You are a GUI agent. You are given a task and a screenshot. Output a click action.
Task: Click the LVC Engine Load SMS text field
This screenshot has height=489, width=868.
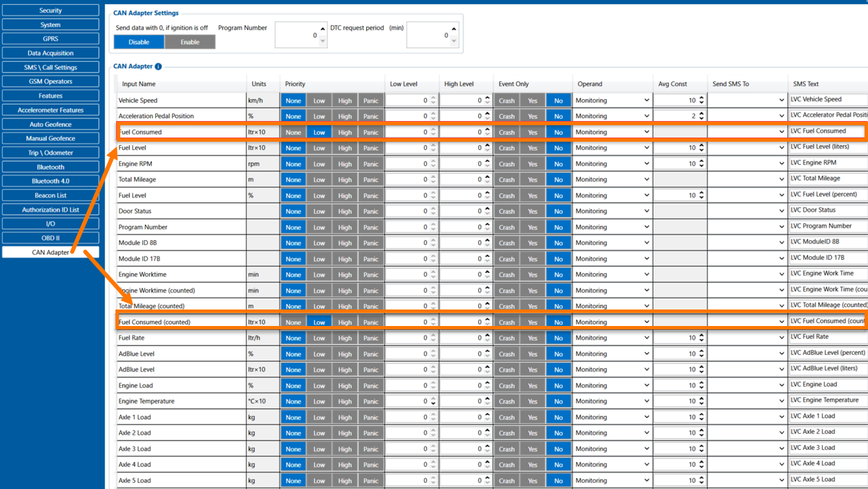click(x=827, y=384)
